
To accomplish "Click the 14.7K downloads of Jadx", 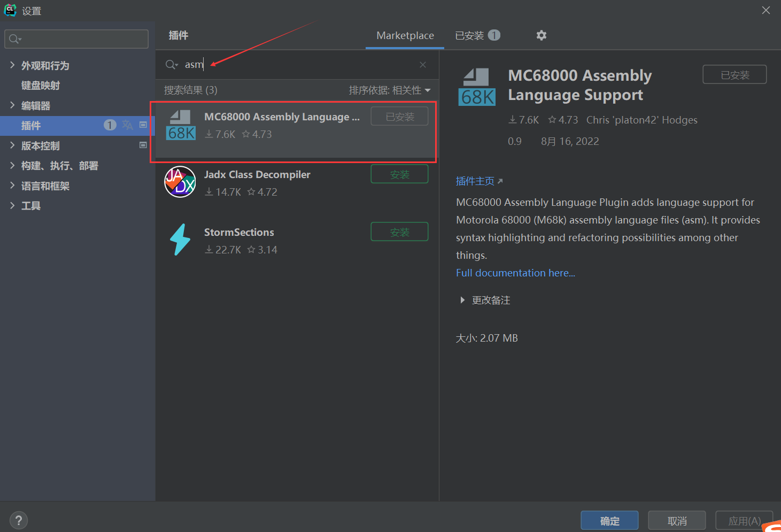I will 223,192.
